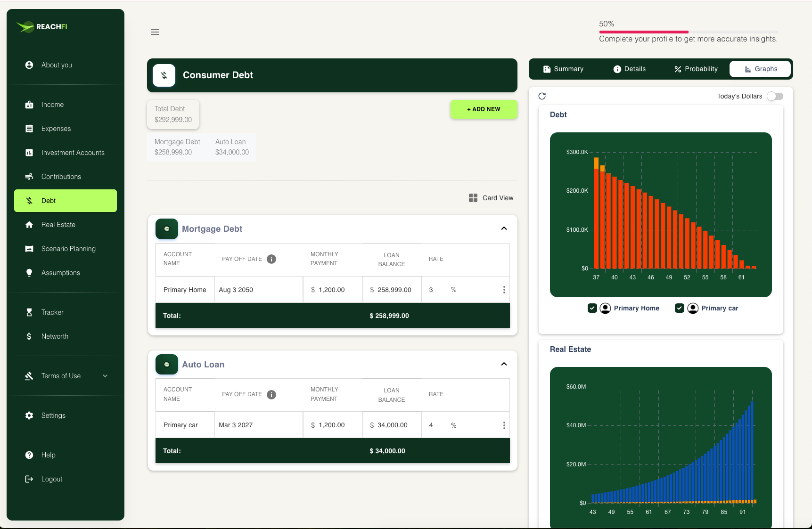812x529 pixels.
Task: Expand the Terms of Use menu
Action: click(x=105, y=376)
